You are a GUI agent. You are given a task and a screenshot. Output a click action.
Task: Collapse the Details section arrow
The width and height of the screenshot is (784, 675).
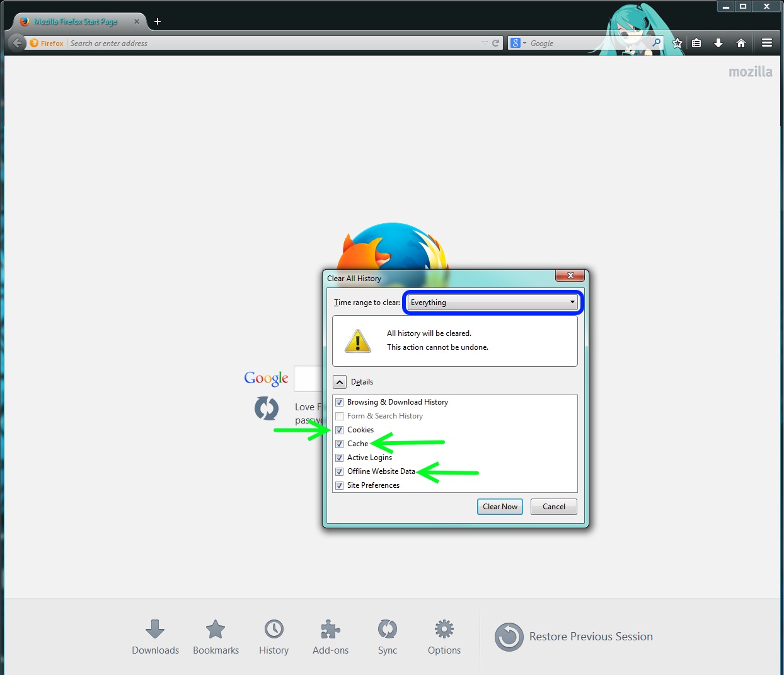click(x=339, y=382)
